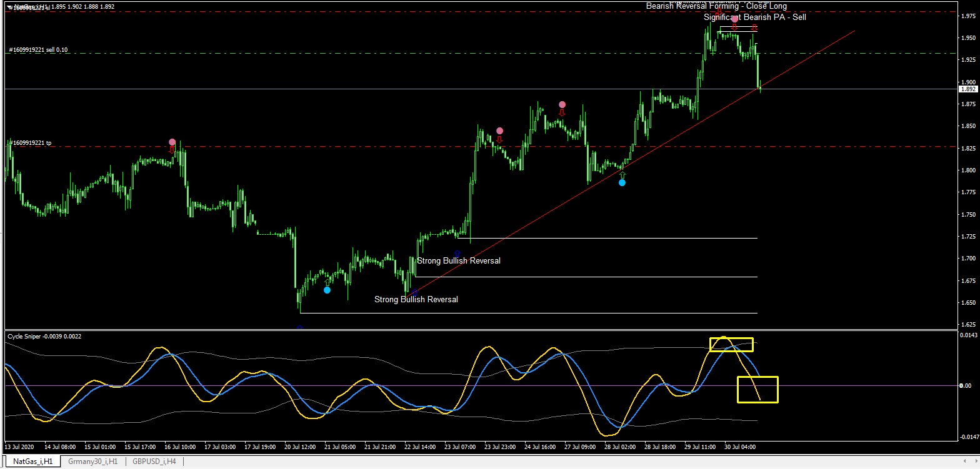Screen dimensions: 980x469
Task: Open the GBPUSD_i,H4 chart tab
Action: point(154,462)
